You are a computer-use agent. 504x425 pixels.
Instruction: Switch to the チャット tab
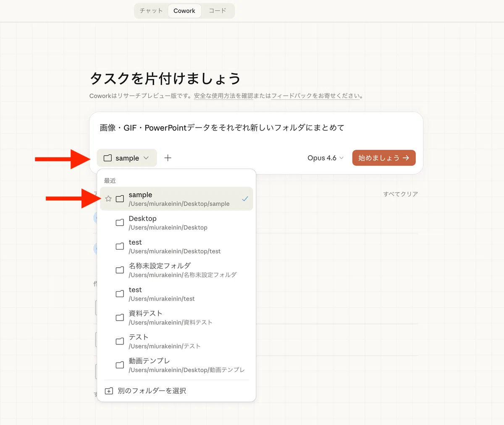click(x=151, y=11)
